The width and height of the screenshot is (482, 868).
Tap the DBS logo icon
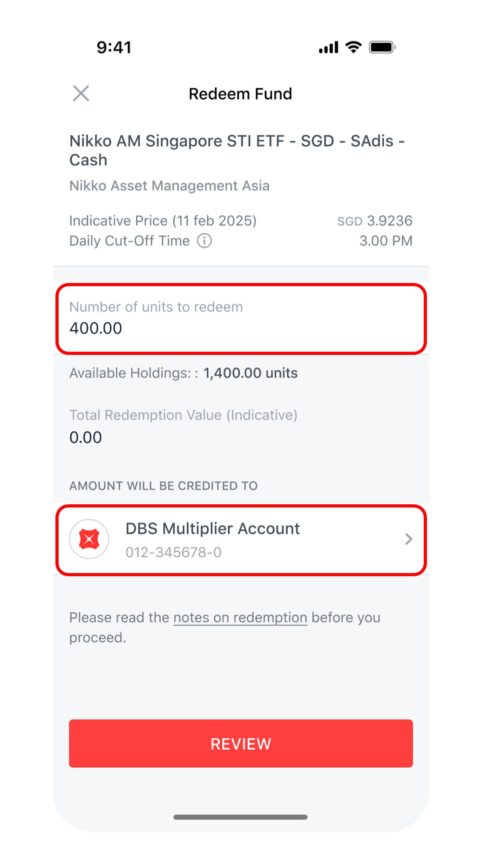[x=89, y=539]
